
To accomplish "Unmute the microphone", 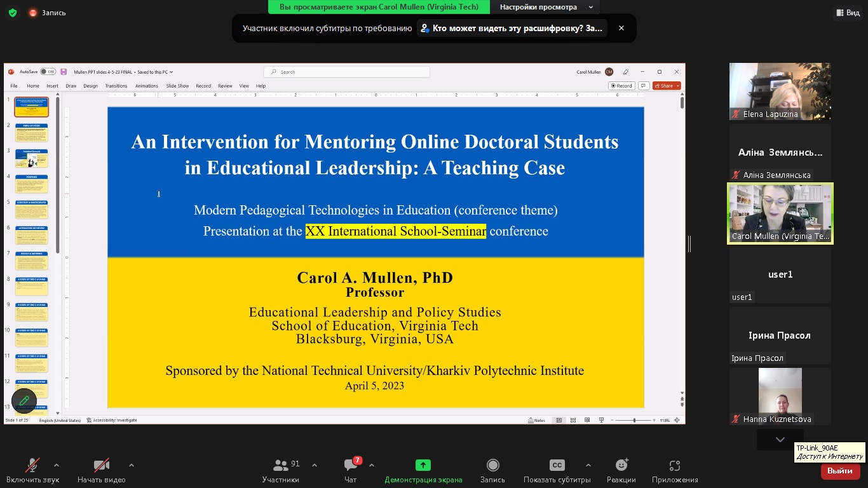I will (x=32, y=466).
